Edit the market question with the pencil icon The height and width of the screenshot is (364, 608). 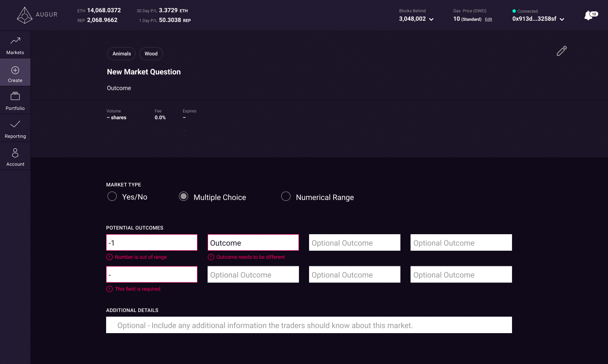coord(561,50)
